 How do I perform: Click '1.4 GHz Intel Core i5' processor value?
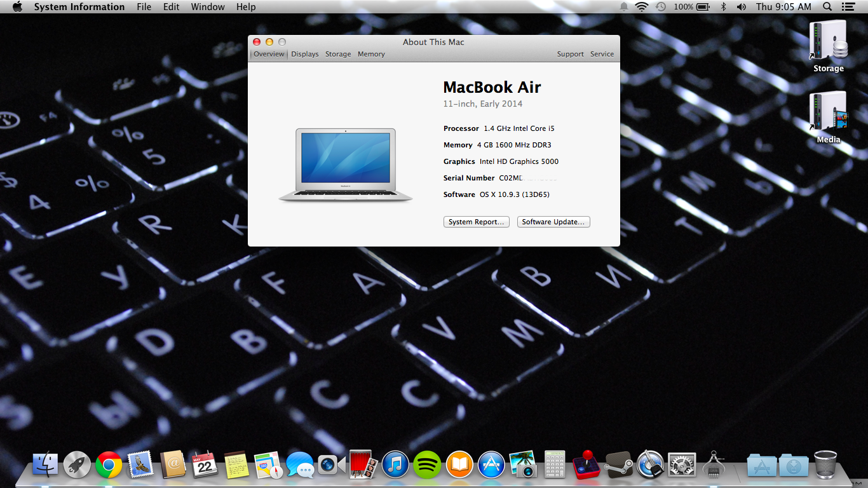tap(519, 128)
